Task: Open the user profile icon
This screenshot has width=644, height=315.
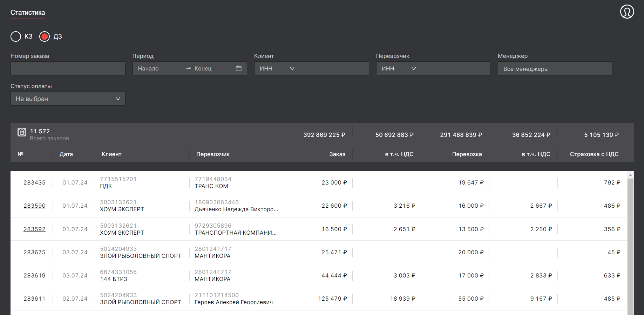Action: (x=627, y=12)
